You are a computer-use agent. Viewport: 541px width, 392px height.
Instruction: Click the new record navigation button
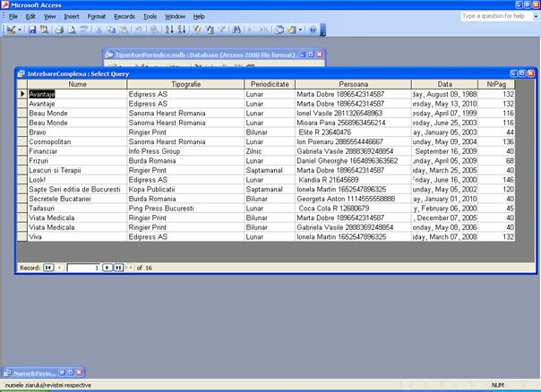coord(128,268)
